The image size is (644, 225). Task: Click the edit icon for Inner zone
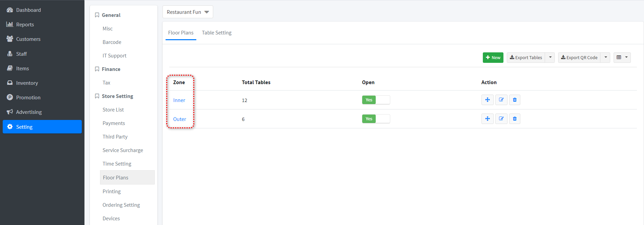coord(501,100)
